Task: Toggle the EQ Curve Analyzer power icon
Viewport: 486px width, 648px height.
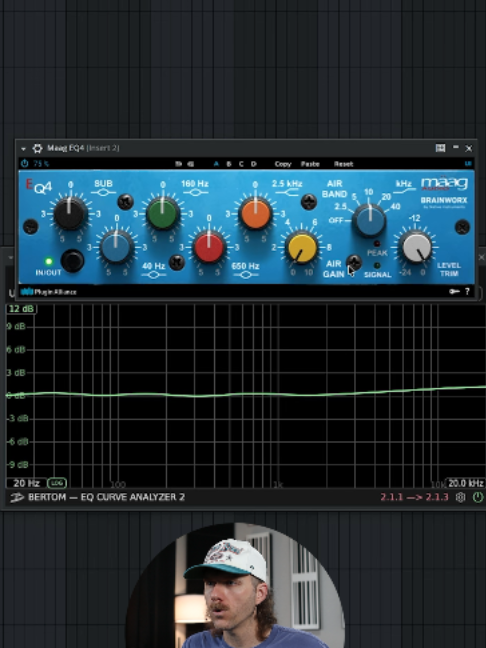Action: coord(478,497)
